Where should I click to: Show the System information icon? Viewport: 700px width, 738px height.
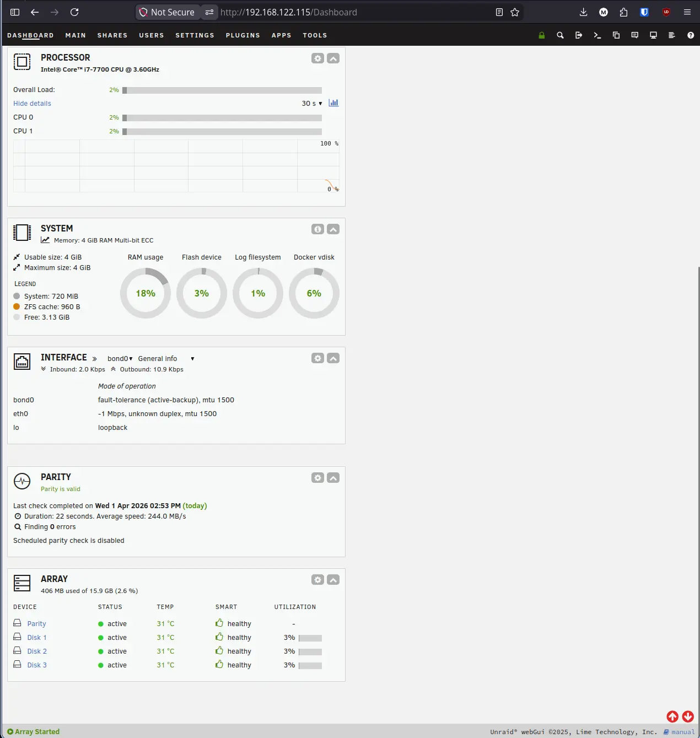(317, 229)
